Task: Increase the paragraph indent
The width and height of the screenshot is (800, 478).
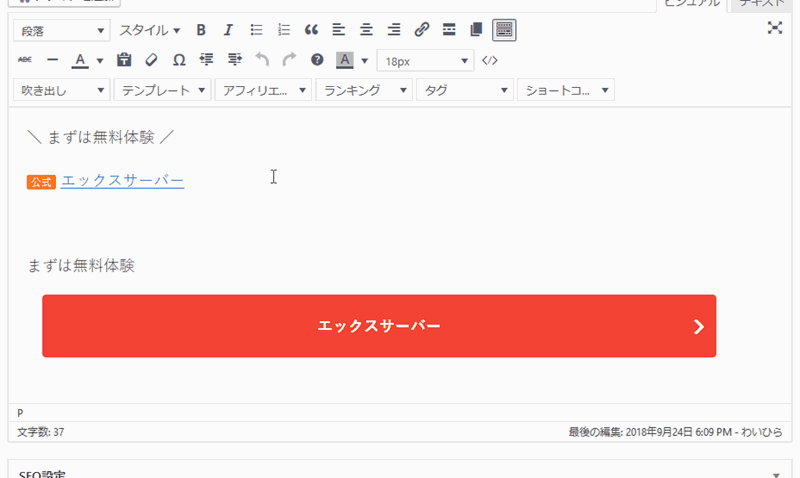Action: pyautogui.click(x=234, y=60)
